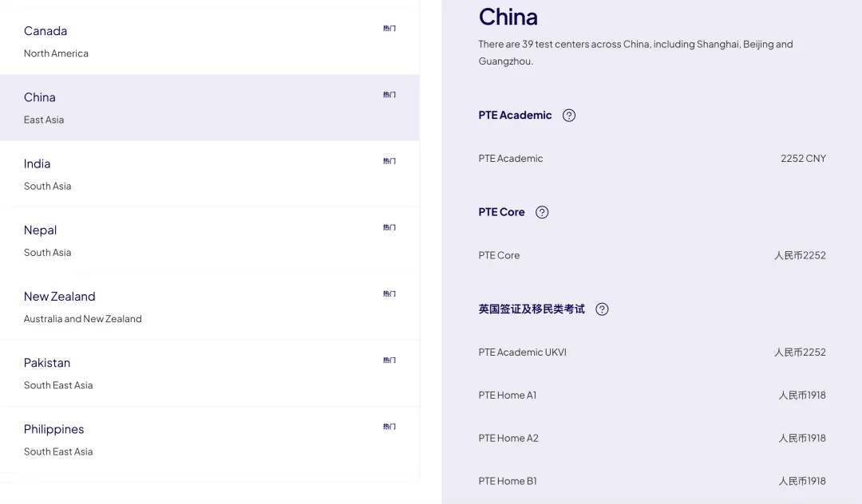Screen dimensions: 862x504
Task: Click the 39 test centers description text
Action: (x=635, y=52)
